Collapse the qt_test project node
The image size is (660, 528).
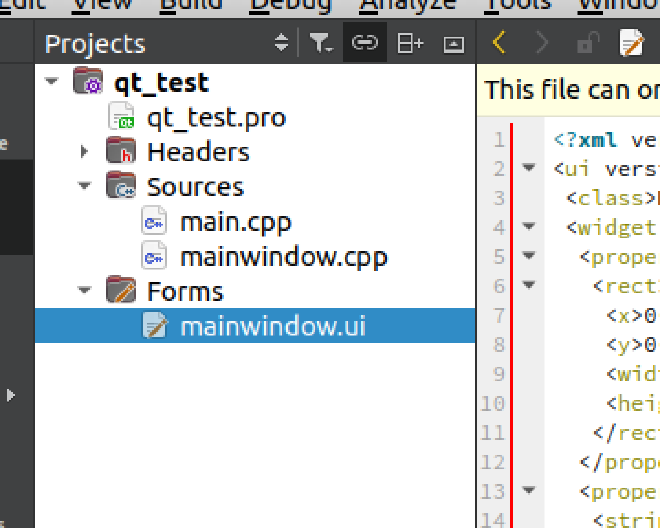[x=52, y=83]
